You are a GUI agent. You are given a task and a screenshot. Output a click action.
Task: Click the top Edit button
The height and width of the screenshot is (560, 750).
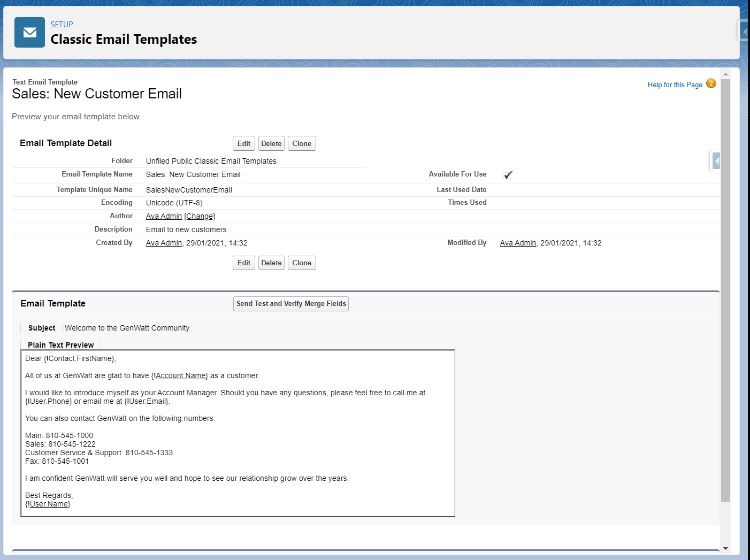coord(244,143)
